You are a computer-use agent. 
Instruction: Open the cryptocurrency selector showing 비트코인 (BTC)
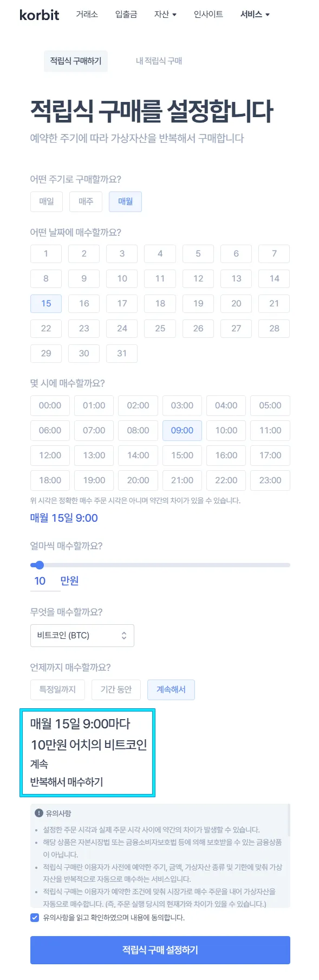point(82,635)
